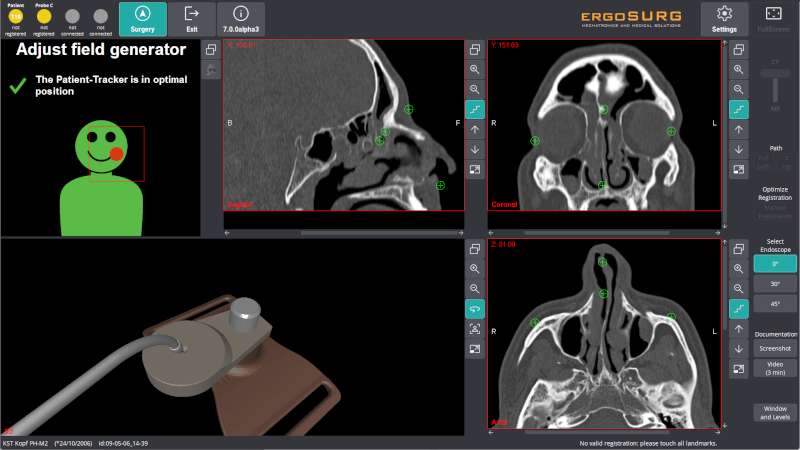Move to the next slice down in the Sagittal view

click(x=474, y=149)
